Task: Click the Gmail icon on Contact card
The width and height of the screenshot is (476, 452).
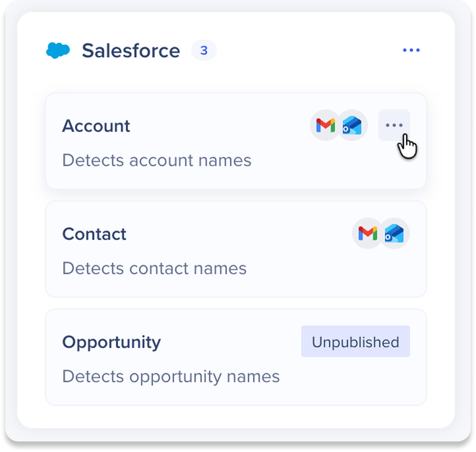Action: click(368, 233)
